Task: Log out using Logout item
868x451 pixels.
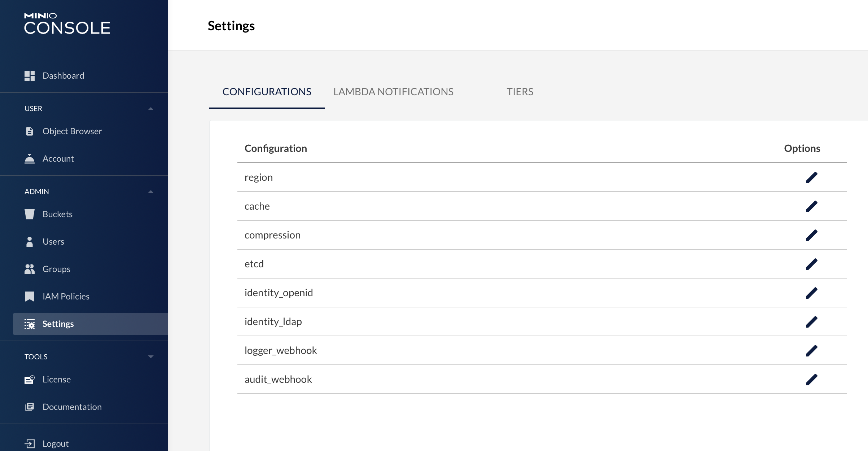Action: coord(55,444)
